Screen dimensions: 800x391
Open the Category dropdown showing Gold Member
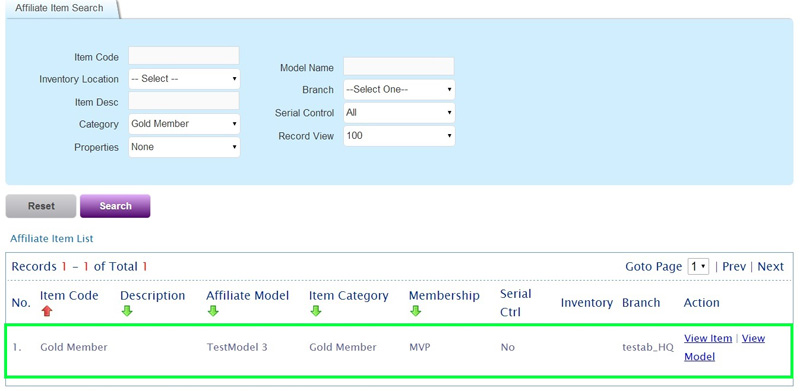(x=184, y=124)
